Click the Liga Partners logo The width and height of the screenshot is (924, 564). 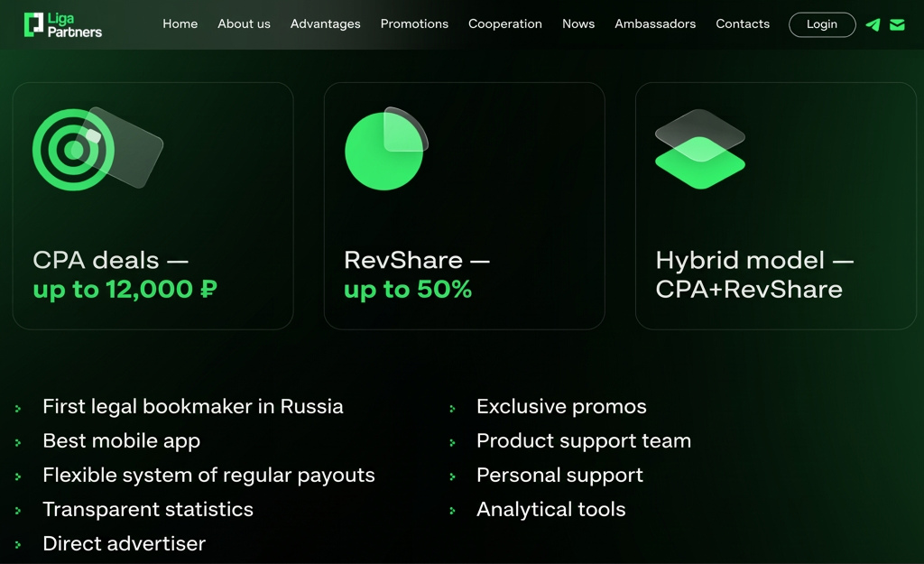tap(63, 24)
